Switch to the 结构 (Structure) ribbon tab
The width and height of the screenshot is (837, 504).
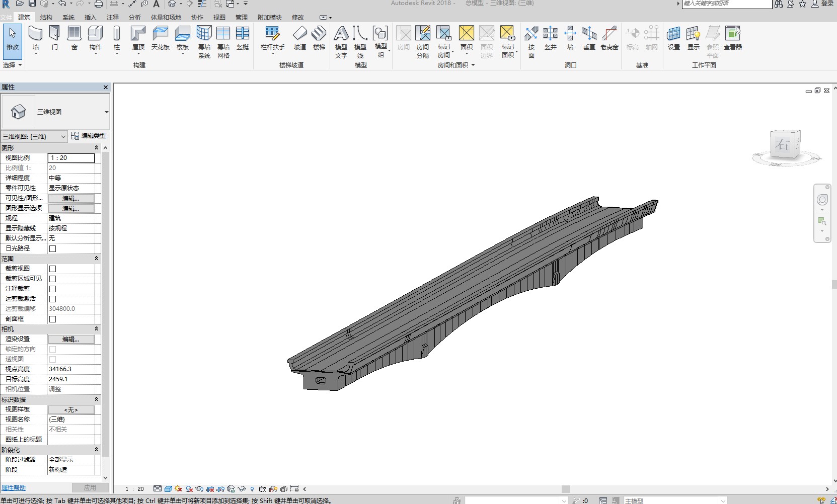click(46, 17)
